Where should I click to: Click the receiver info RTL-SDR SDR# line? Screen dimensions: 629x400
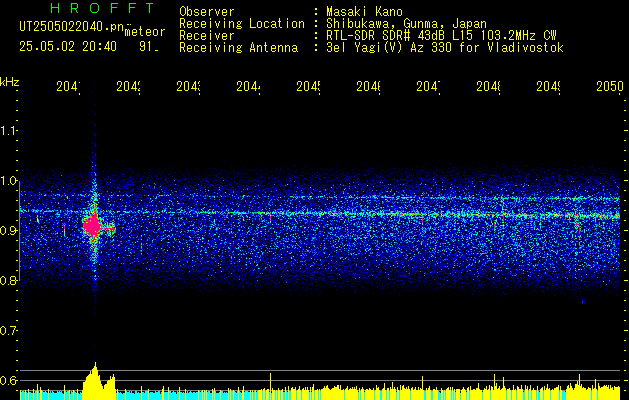[x=441, y=36]
